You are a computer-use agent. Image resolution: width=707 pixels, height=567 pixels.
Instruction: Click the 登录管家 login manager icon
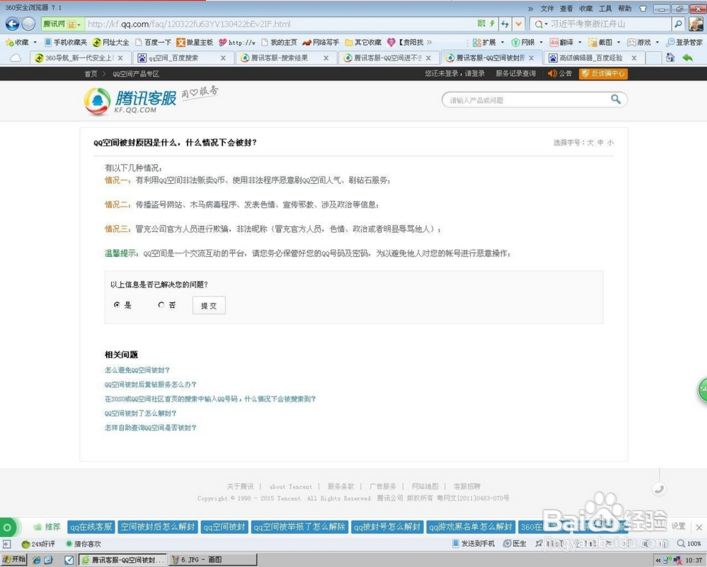point(684,42)
